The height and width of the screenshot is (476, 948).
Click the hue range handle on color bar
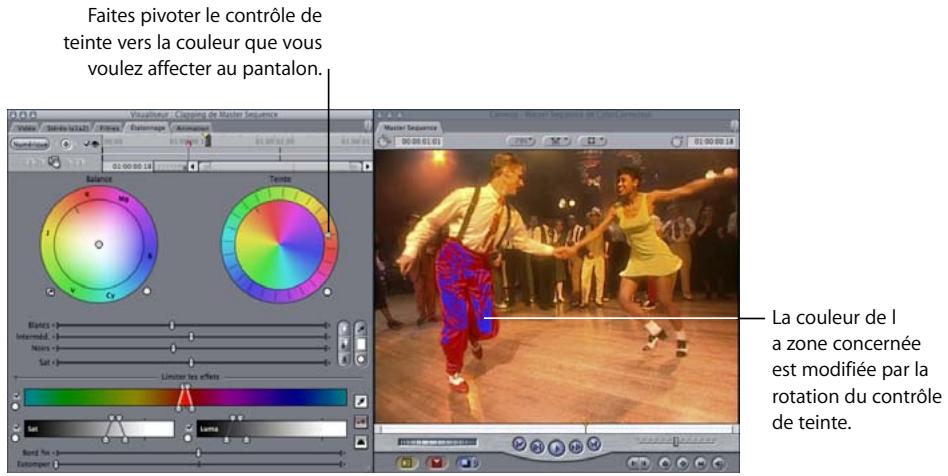point(185,398)
